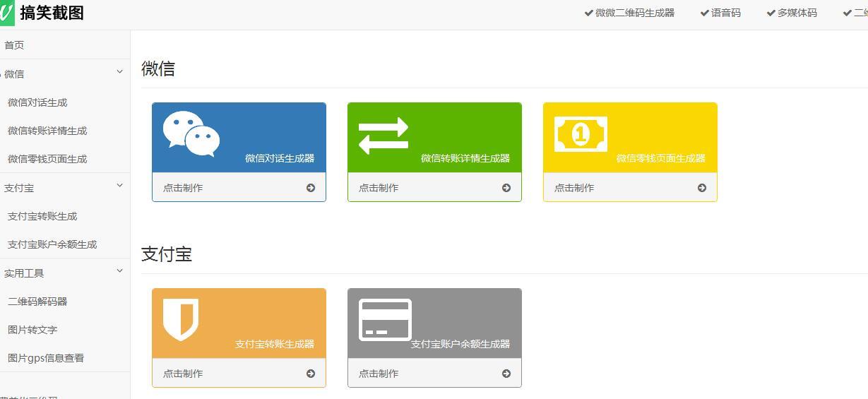Select 支付宝 sidebar menu heading

click(19, 188)
